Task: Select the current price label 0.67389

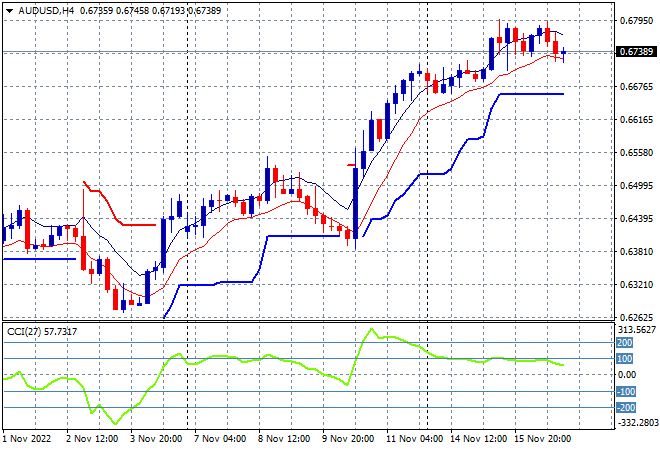Action: [636, 52]
